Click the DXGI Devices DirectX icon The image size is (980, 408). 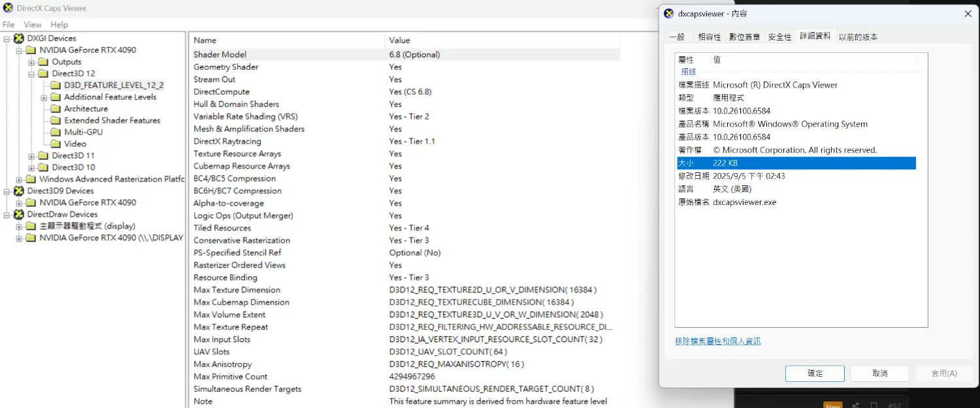click(x=19, y=39)
